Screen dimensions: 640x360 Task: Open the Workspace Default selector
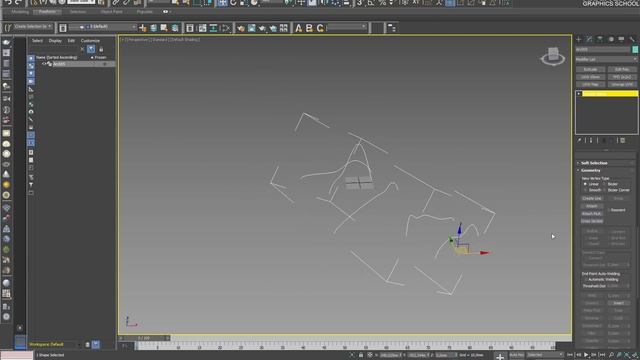tap(55, 344)
